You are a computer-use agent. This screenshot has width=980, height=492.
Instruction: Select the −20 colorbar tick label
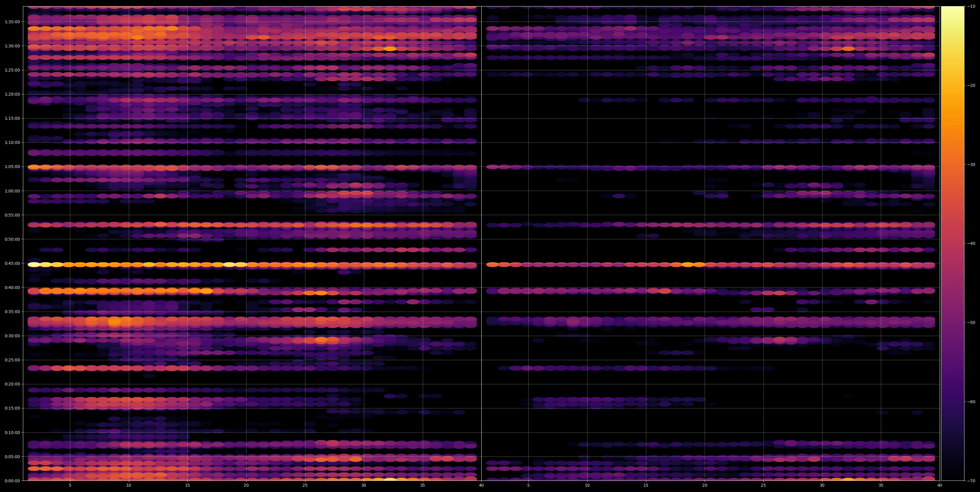point(971,85)
